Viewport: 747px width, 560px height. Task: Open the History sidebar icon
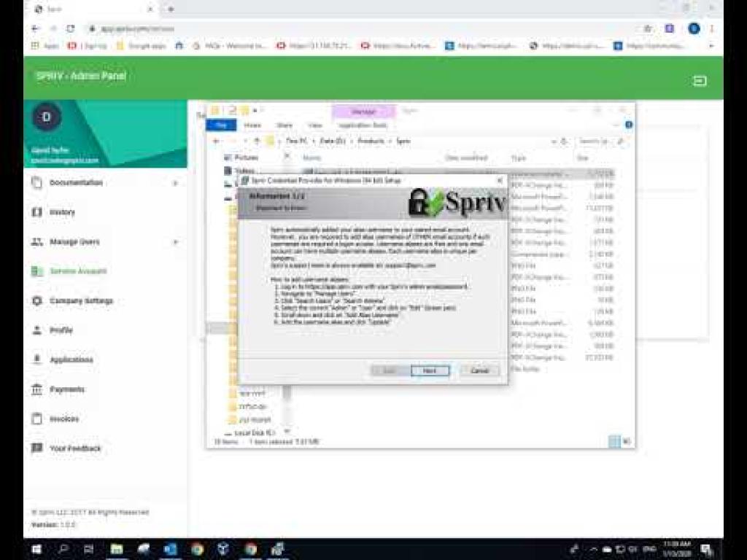37,212
